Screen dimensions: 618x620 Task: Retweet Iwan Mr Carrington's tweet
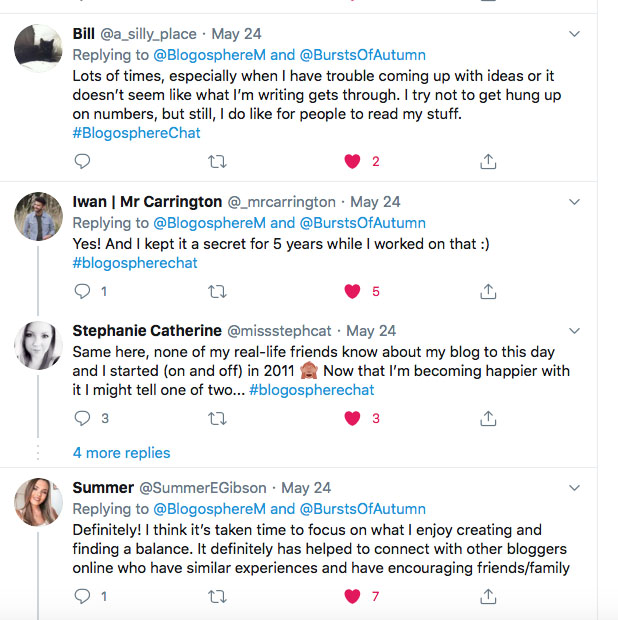[x=216, y=291]
